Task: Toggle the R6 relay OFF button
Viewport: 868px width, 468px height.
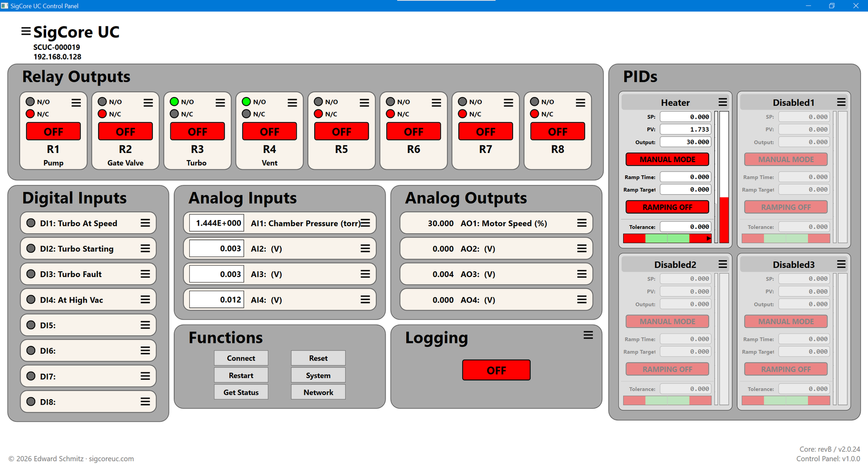Action: click(x=413, y=132)
